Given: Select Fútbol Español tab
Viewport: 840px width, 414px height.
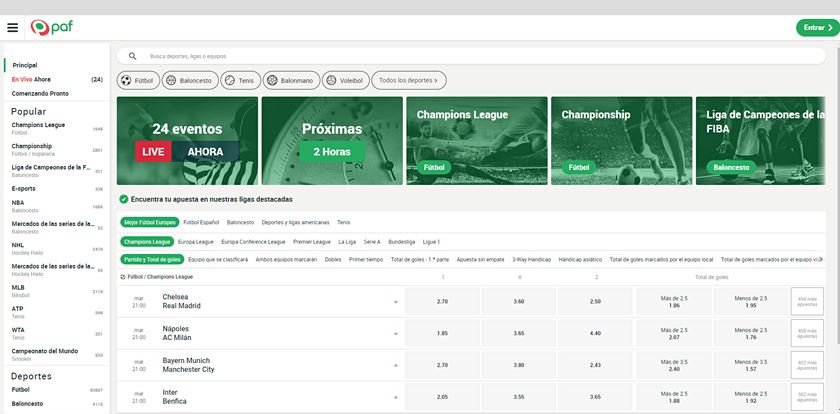Looking at the screenshot, I should click(201, 222).
